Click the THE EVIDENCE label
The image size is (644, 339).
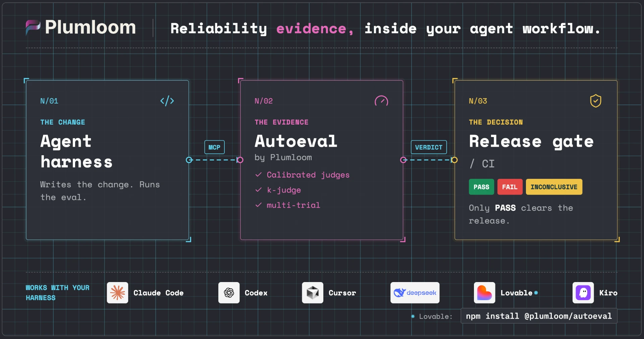(281, 122)
